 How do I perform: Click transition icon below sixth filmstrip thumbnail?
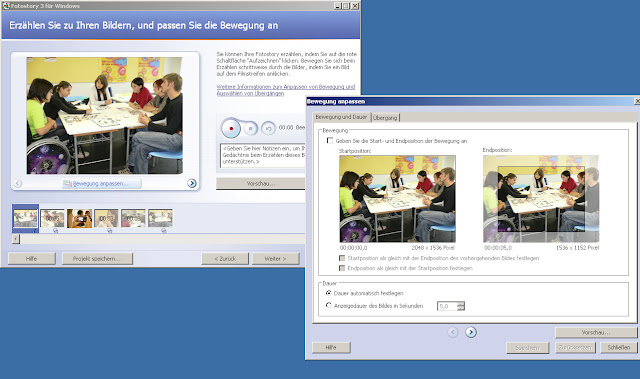[164, 231]
